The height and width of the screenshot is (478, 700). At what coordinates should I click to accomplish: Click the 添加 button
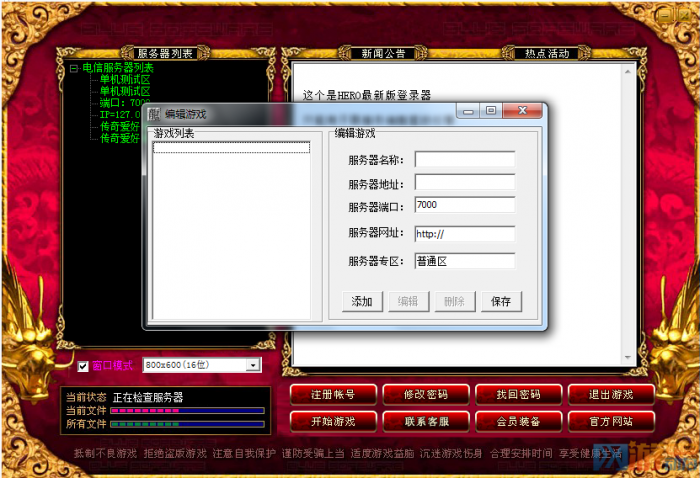362,302
